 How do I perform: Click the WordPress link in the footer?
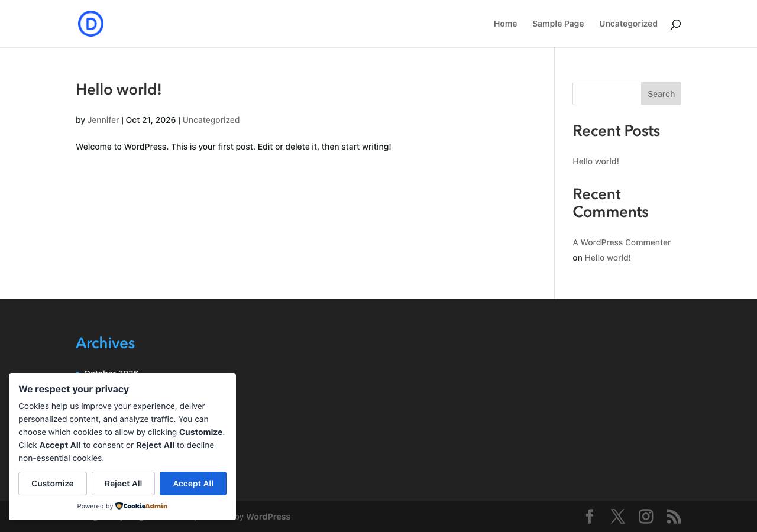pyautogui.click(x=268, y=517)
